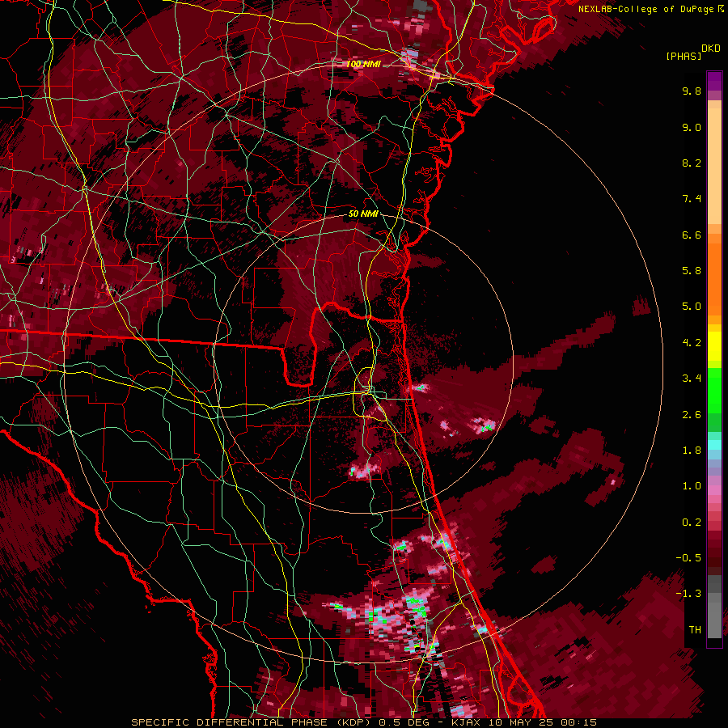Click the 9.8 value on the scale
728x728 pixels.
tap(692, 91)
